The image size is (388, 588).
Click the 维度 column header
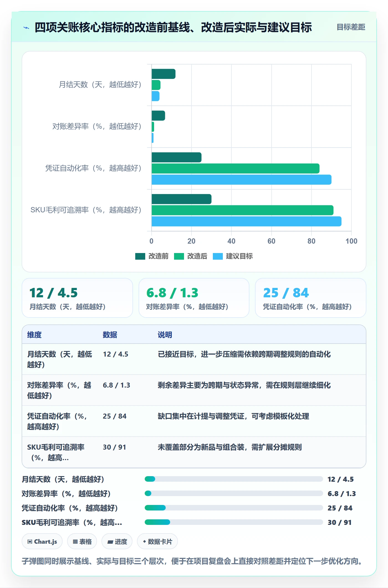coord(34,335)
